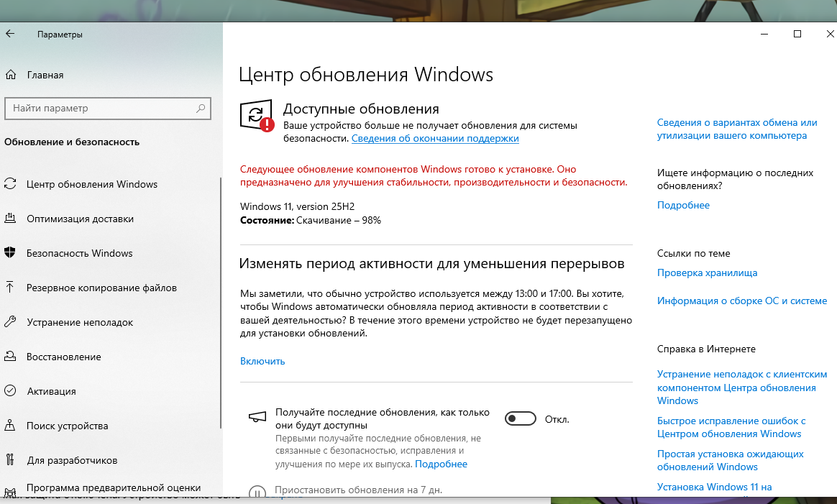Click the megaphone icon beside latest updates
The image size is (837, 504).
pyautogui.click(x=257, y=417)
